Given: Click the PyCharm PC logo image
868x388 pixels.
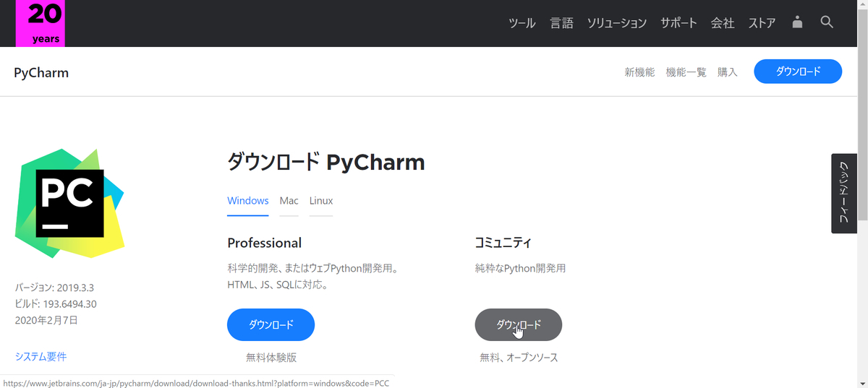Looking at the screenshot, I should click(69, 203).
